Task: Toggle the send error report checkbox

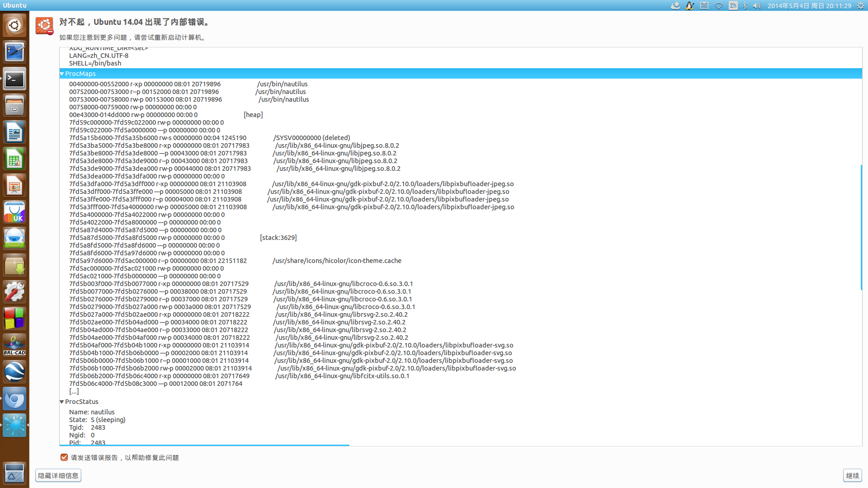Action: 64,457
